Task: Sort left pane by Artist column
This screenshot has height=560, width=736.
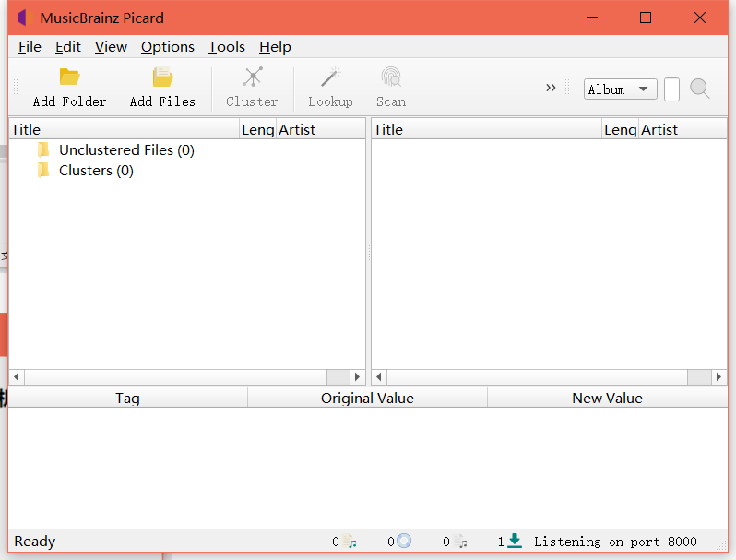Action: 321,129
